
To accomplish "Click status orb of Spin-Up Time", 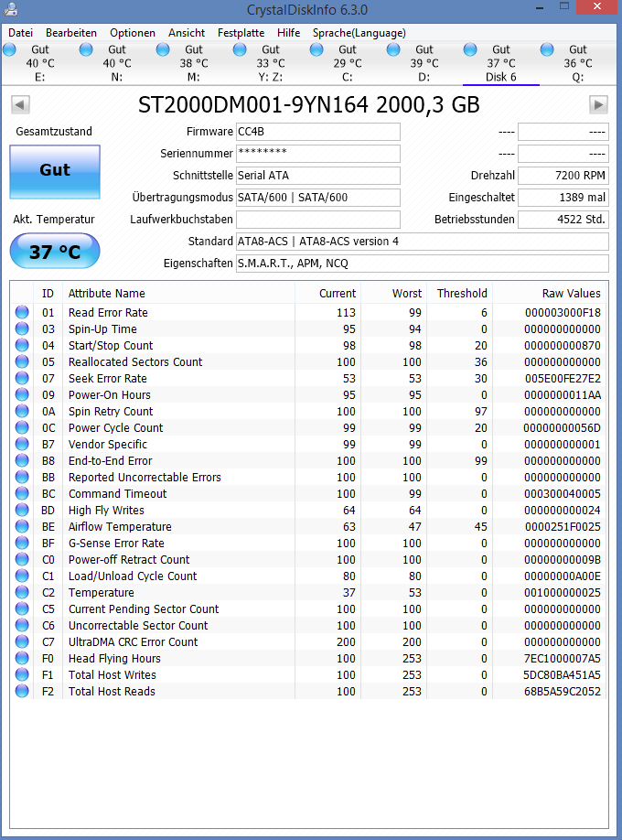I will 22,328.
